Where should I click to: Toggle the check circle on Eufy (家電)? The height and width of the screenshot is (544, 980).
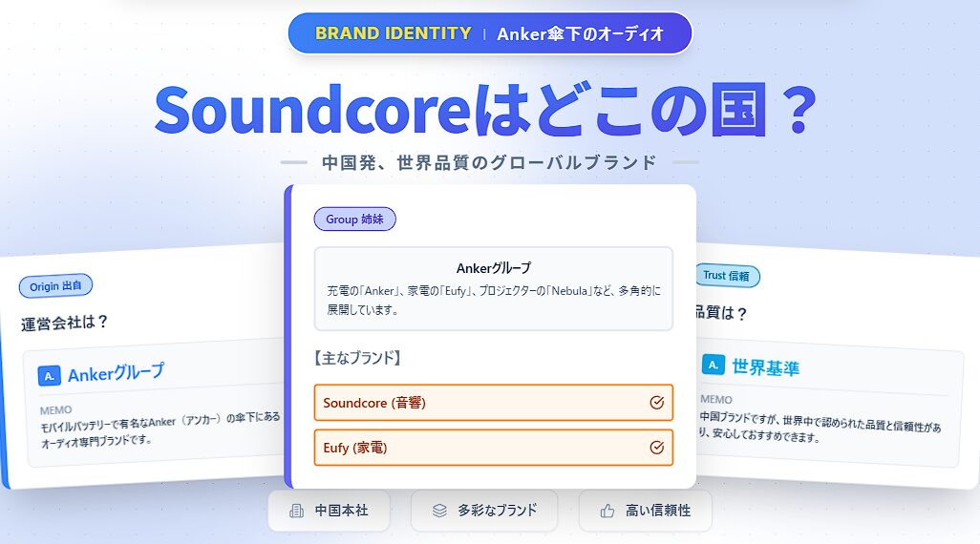tap(656, 448)
